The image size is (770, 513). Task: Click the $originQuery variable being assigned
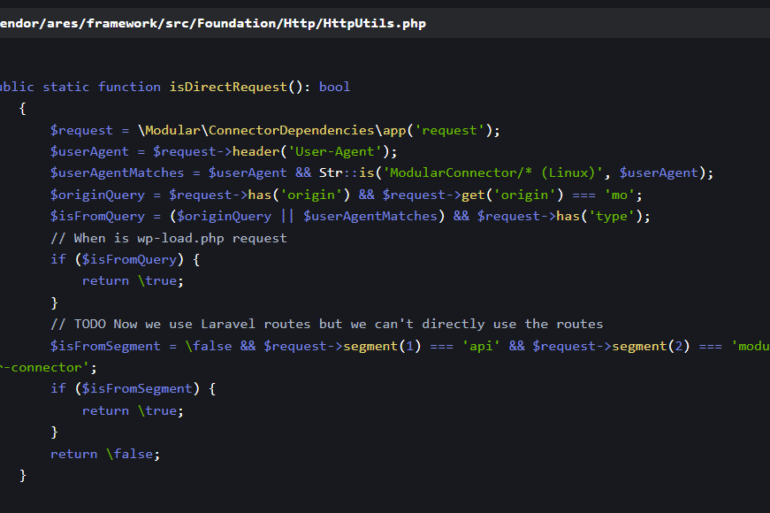coord(98,195)
